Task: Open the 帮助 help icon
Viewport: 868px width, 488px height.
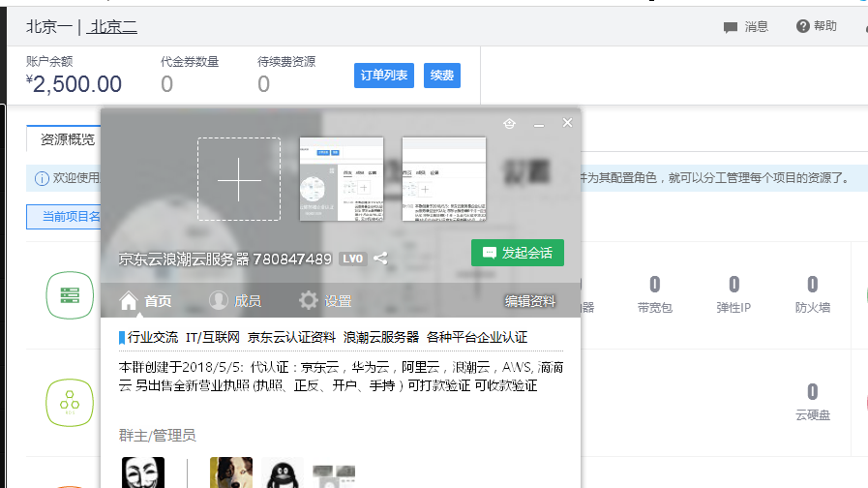Action: [x=802, y=26]
